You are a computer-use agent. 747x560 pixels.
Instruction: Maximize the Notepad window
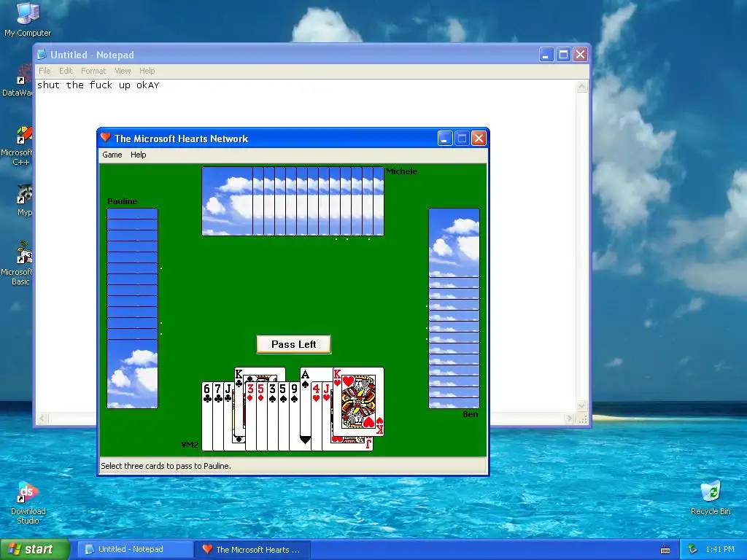coord(563,55)
